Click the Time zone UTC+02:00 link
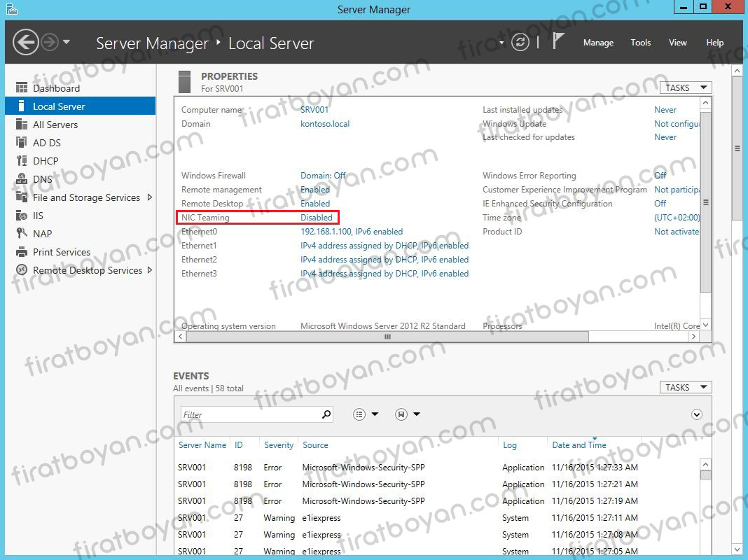The height and width of the screenshot is (560, 748). 677,217
